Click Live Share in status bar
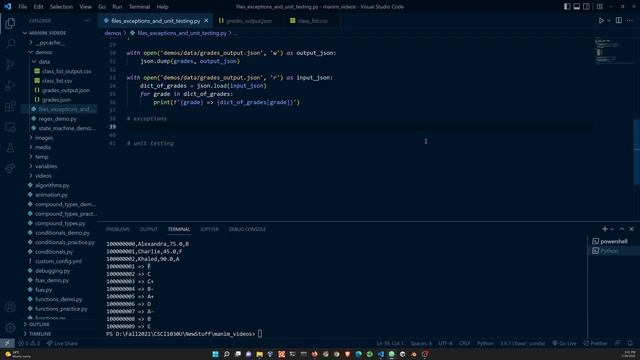 62,343
